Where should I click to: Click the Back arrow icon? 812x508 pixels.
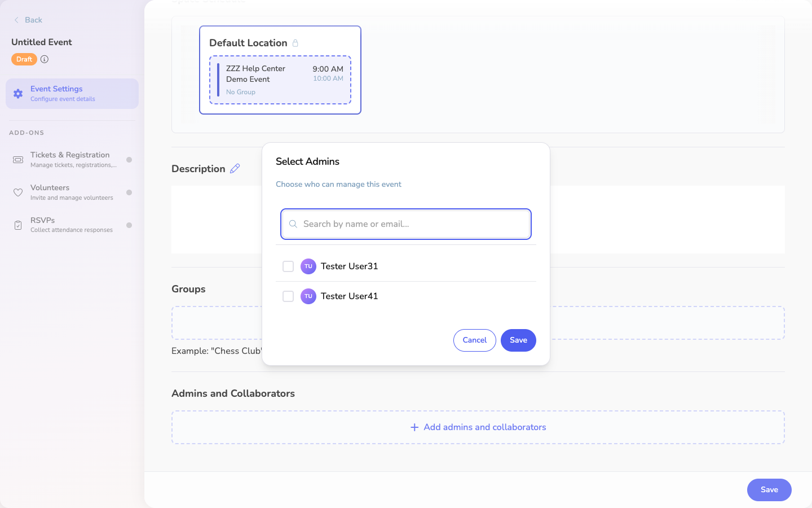pos(16,20)
